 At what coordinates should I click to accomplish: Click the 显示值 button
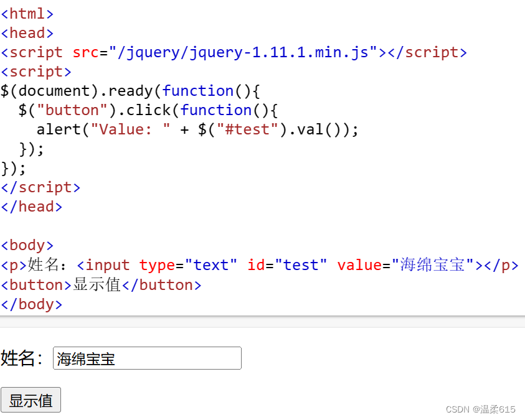(31, 399)
